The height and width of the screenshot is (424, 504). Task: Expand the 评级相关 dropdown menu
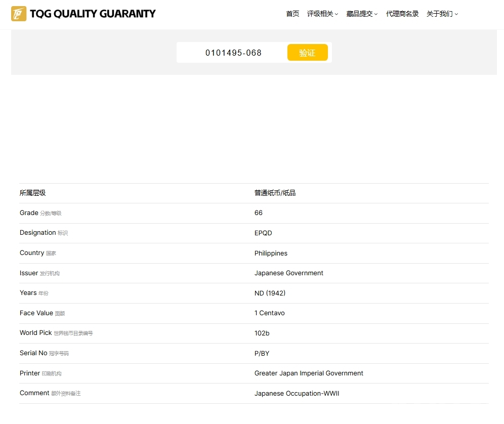tap(322, 14)
